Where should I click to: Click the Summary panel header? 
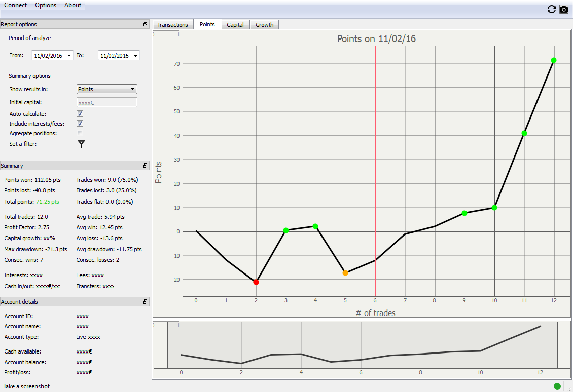[75, 165]
